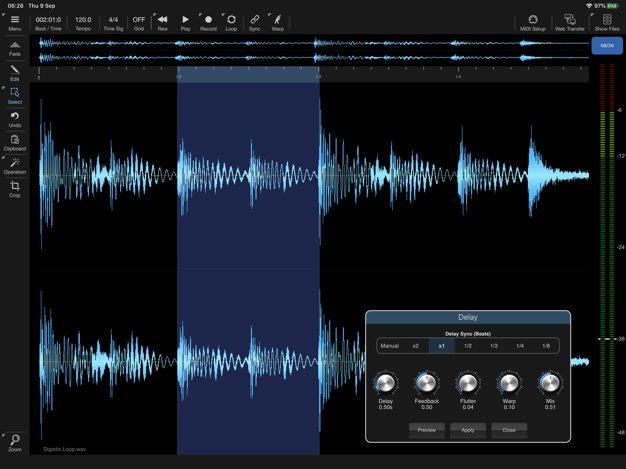This screenshot has width=626, height=469.
Task: Select the Fade tool
Action: [x=14, y=47]
